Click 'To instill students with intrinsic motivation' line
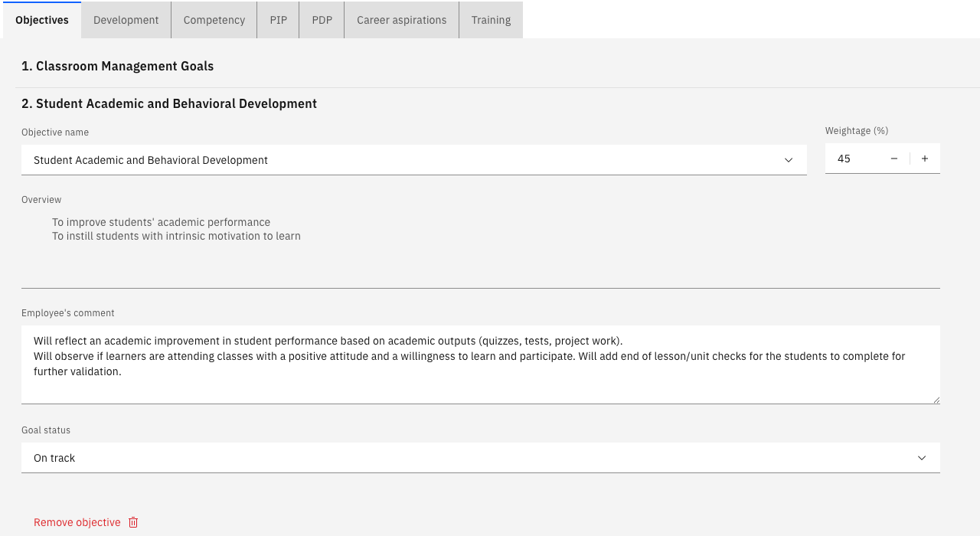Image resolution: width=980 pixels, height=536 pixels. coord(176,236)
